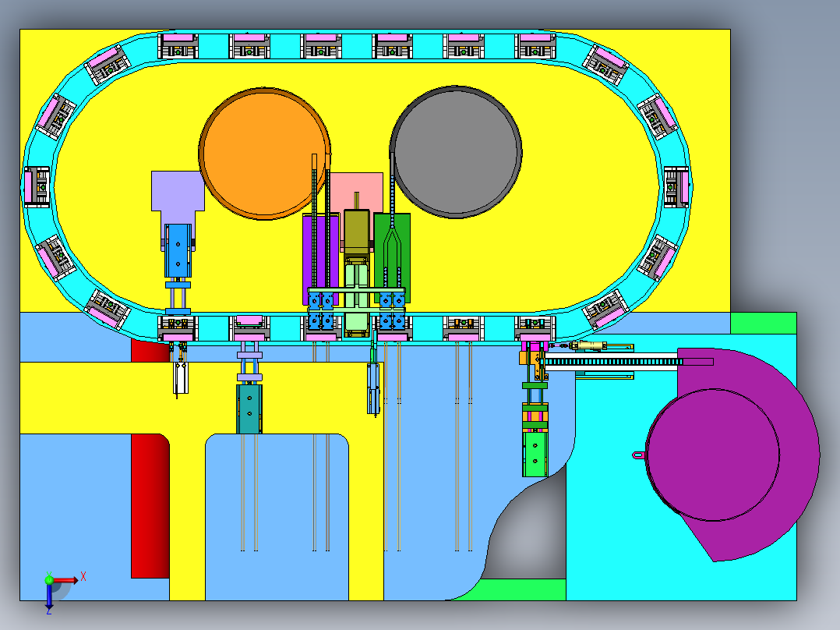Click the bright green cylinder near gray cutout
840x630 pixels.
coord(535,454)
